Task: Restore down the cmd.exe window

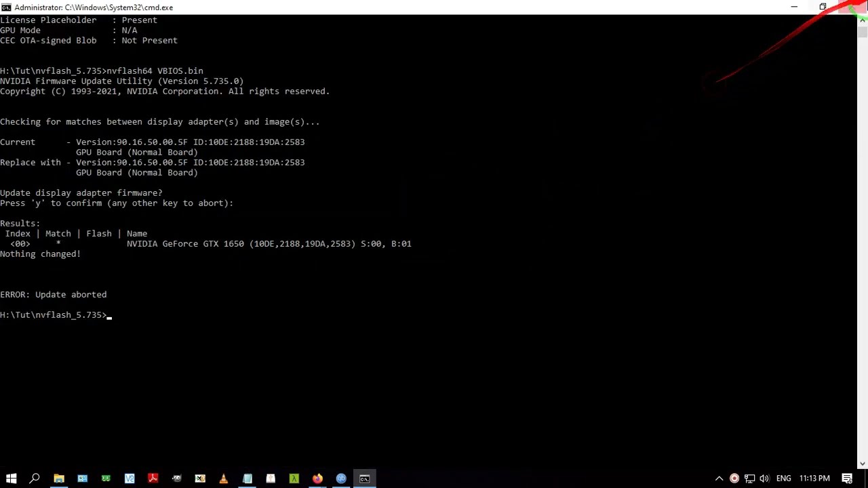Action: coord(823,7)
